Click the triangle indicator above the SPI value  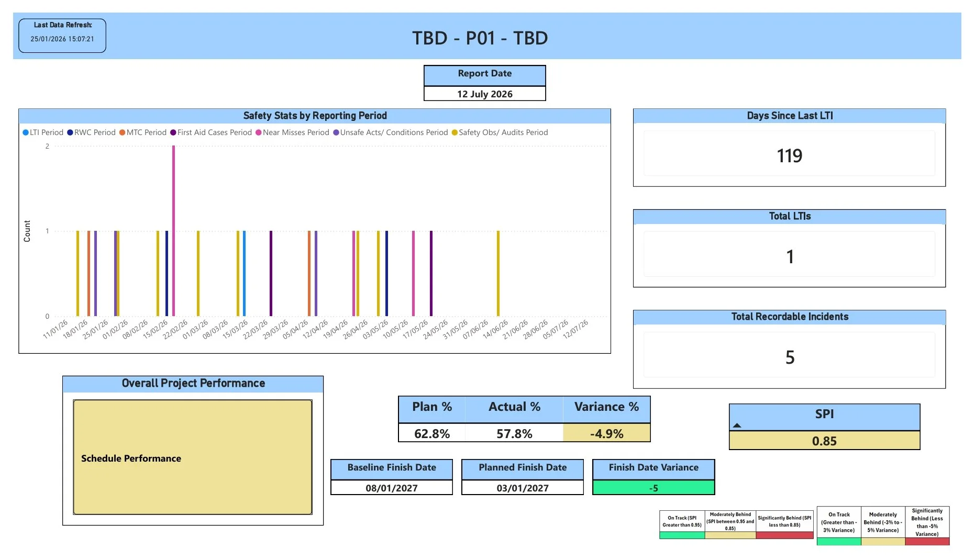(x=737, y=426)
